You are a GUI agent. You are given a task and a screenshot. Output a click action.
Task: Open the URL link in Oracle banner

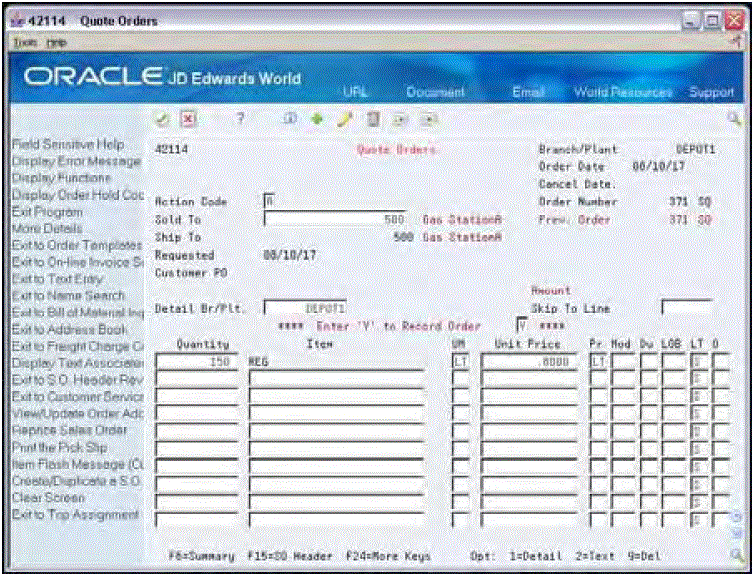click(355, 91)
